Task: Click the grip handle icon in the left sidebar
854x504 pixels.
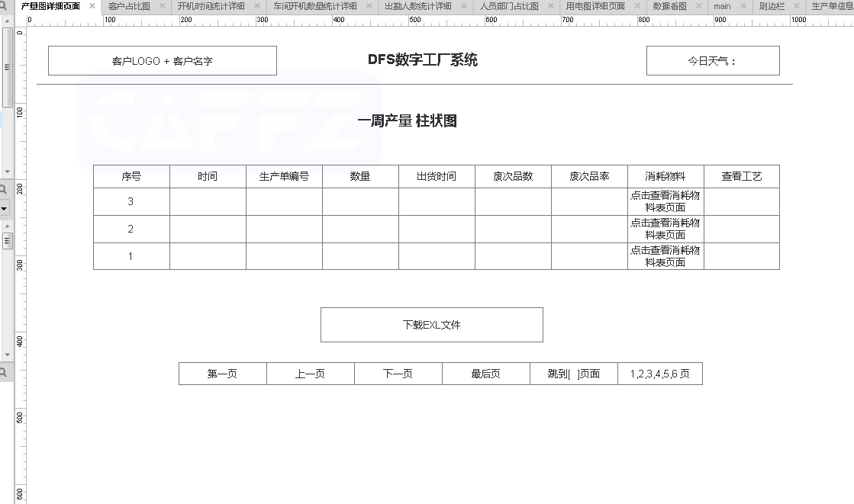Action: [6, 241]
